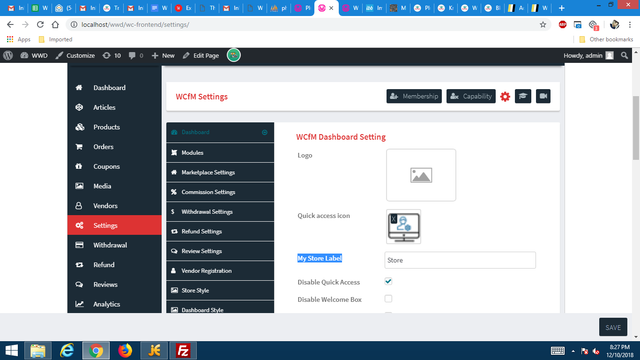640x360 pixels.
Task: Open the Other bookmarks folder
Action: pyautogui.click(x=606, y=40)
